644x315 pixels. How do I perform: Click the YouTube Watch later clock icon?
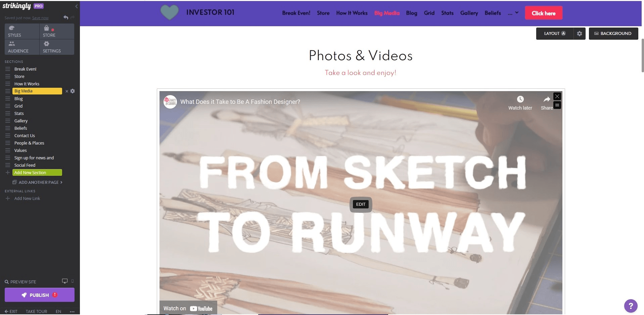(520, 99)
